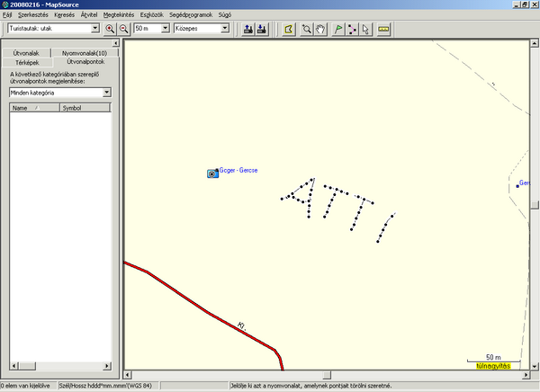Expand the Közepes detail level dropdown
The width and height of the screenshot is (540, 392).
click(x=225, y=29)
